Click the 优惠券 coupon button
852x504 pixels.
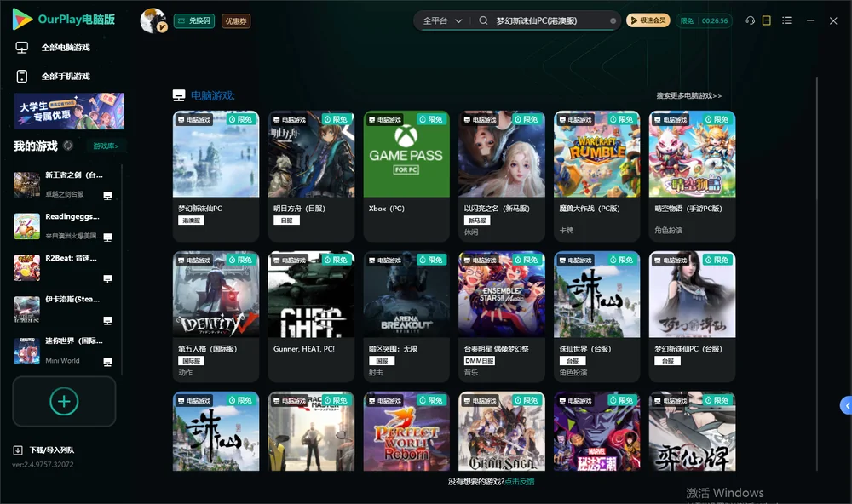pos(236,21)
